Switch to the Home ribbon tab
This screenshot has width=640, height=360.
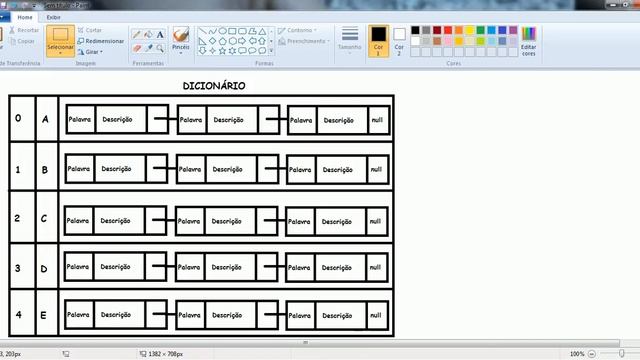click(x=25, y=17)
